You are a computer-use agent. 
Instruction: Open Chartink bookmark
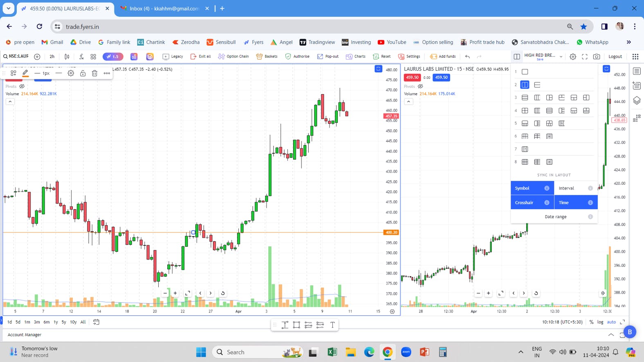click(x=151, y=42)
